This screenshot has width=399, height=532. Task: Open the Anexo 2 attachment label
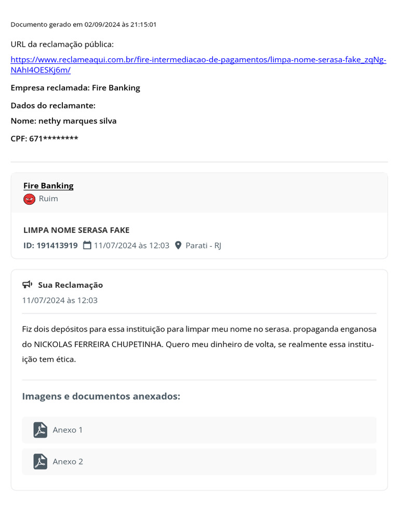(68, 462)
